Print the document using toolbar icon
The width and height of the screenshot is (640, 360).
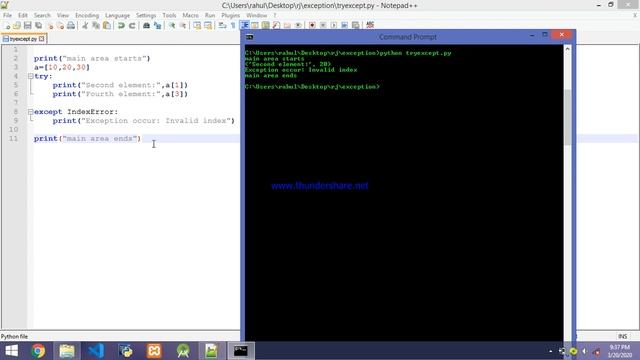coord(71,25)
